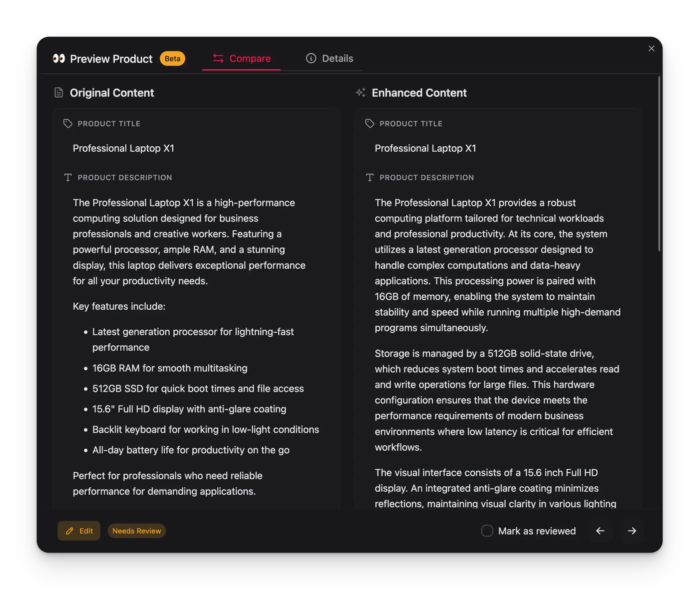Click the document icon beside Original Content

(59, 93)
